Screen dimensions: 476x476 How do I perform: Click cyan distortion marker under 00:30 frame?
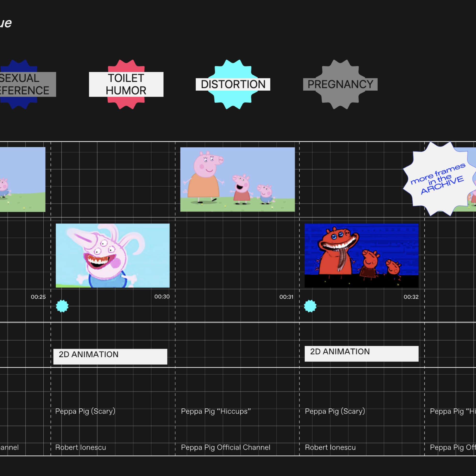[62, 306]
